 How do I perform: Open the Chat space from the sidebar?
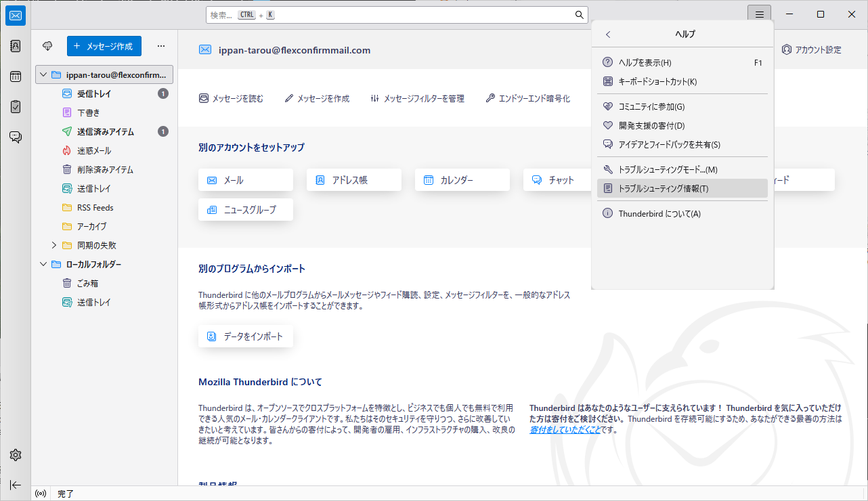pos(15,137)
